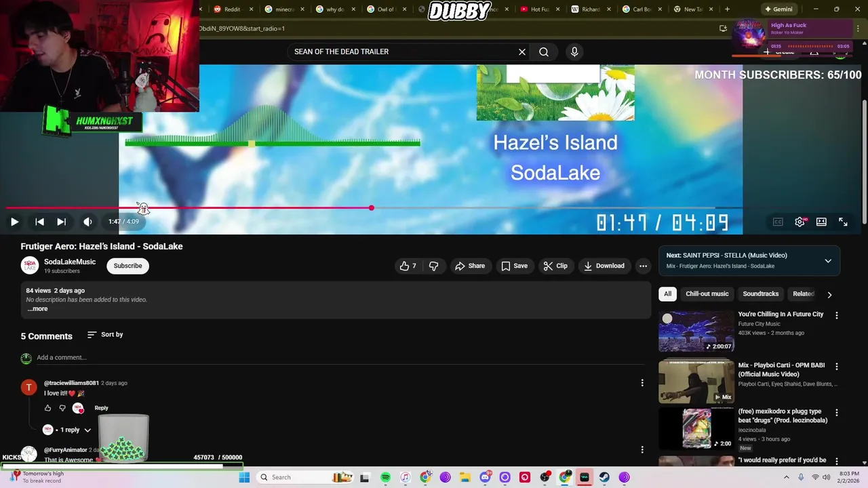The image size is (868, 488).
Task: Open the @traciewilliams8081 comment options menu
Action: point(642,383)
